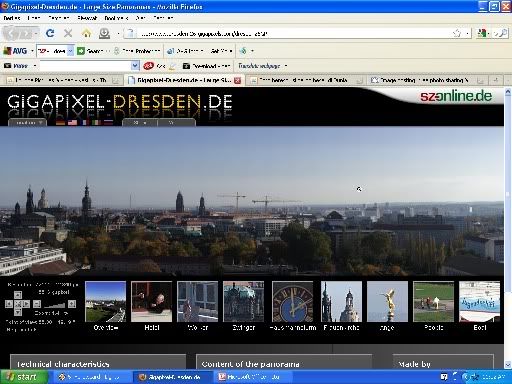Select the US flag language icon

pyautogui.click(x=72, y=122)
